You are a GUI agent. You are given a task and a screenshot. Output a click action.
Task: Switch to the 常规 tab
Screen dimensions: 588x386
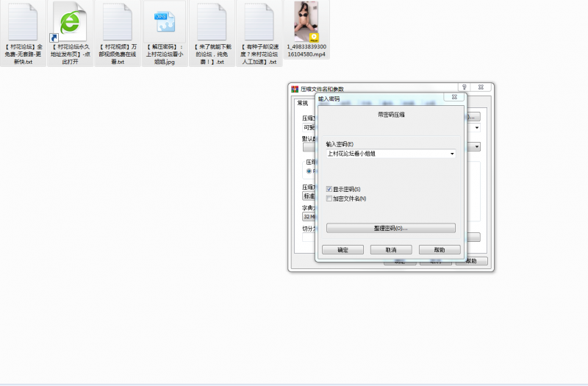[x=303, y=103]
